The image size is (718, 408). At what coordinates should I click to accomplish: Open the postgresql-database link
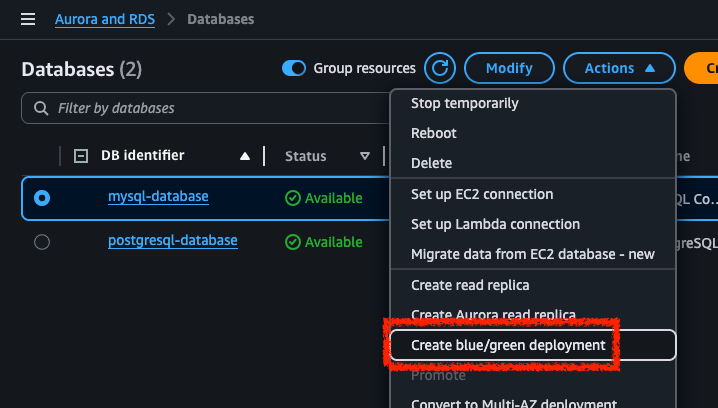tap(173, 240)
